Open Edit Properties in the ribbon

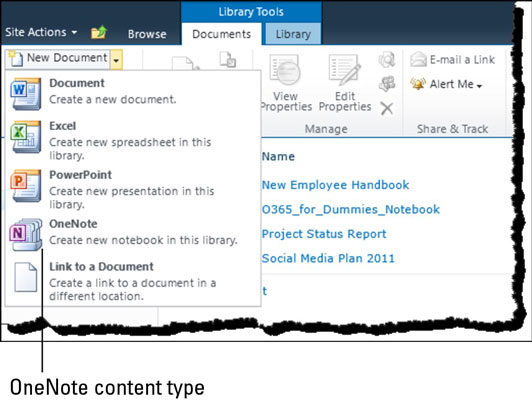click(x=345, y=83)
